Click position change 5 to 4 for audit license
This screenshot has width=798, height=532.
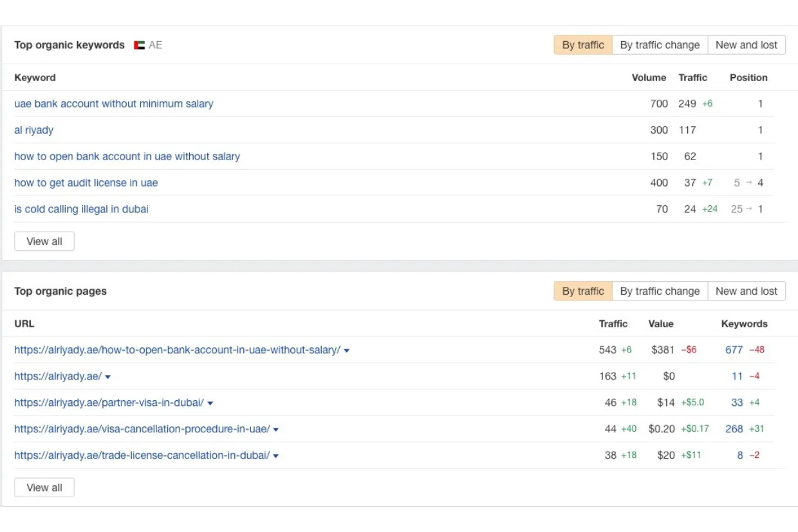click(x=749, y=183)
